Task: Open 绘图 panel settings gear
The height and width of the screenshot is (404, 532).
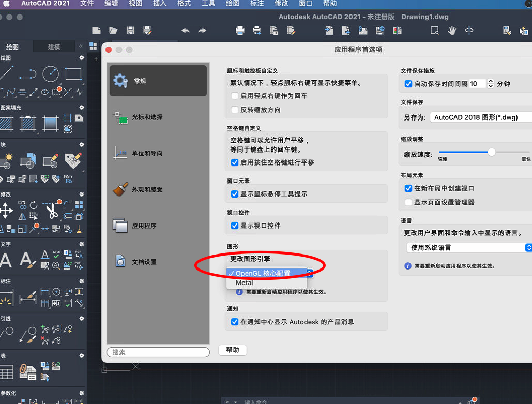Action: [82, 58]
